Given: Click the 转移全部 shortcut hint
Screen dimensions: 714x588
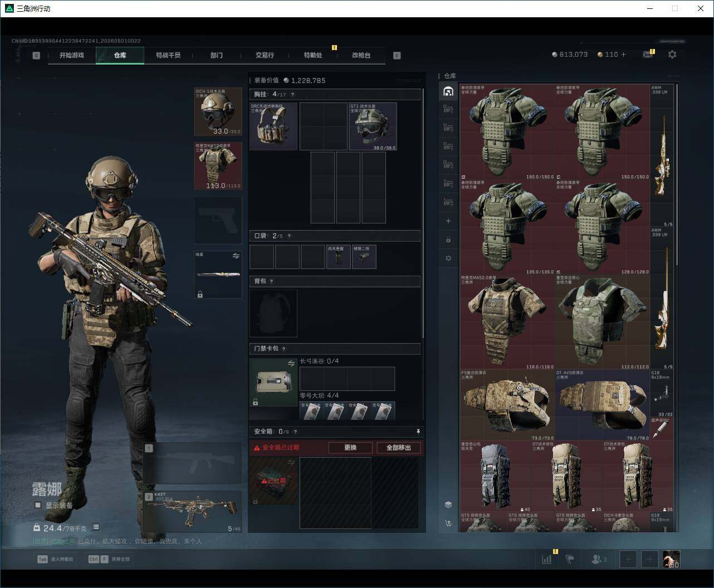Looking at the screenshot, I should (x=109, y=559).
